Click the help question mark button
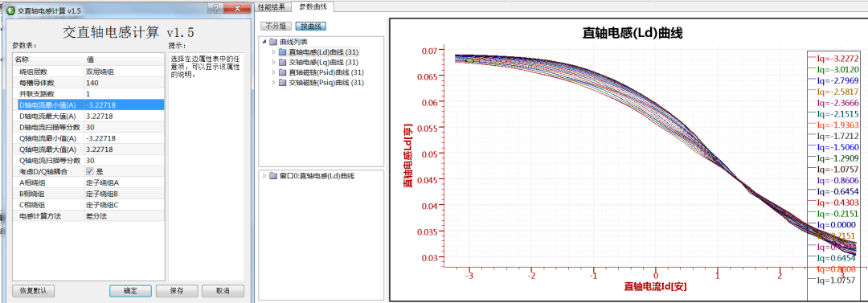 click(x=215, y=7)
